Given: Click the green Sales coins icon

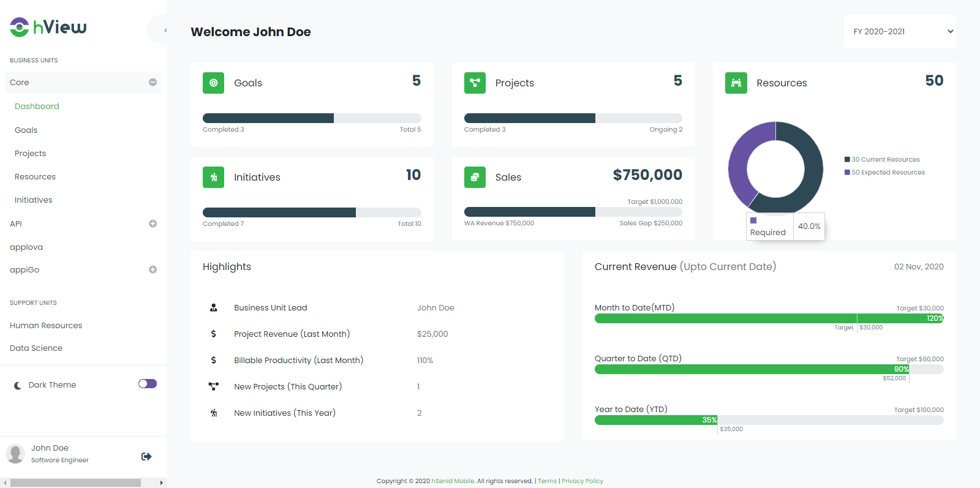Looking at the screenshot, I should click(475, 177).
